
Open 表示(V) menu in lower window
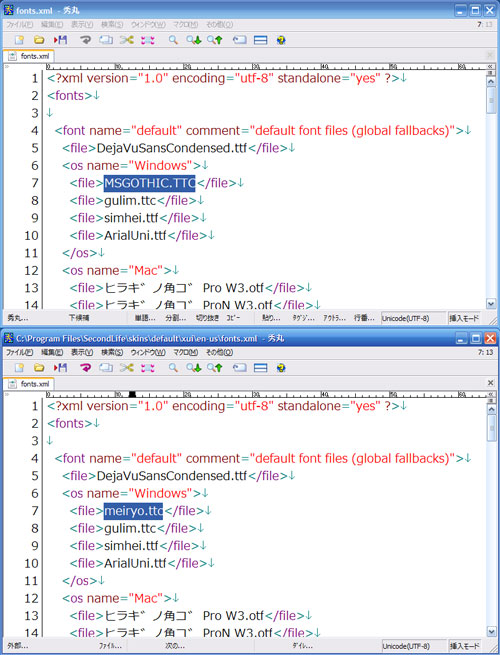pos(82,353)
